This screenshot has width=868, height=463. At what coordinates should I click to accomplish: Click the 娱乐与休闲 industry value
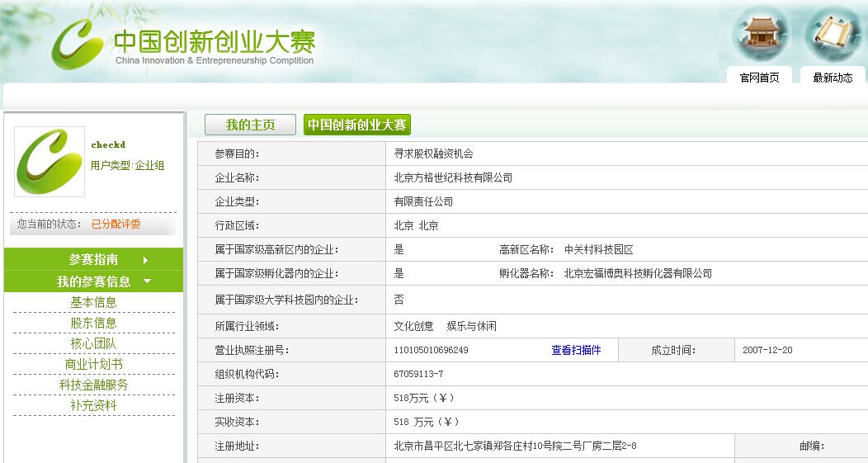coord(472,326)
